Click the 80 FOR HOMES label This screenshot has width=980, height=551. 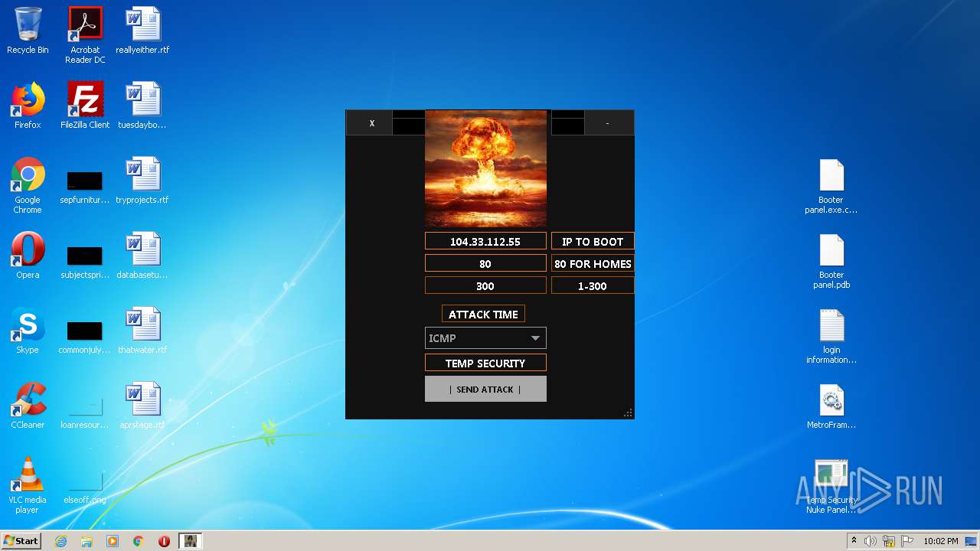click(x=593, y=264)
